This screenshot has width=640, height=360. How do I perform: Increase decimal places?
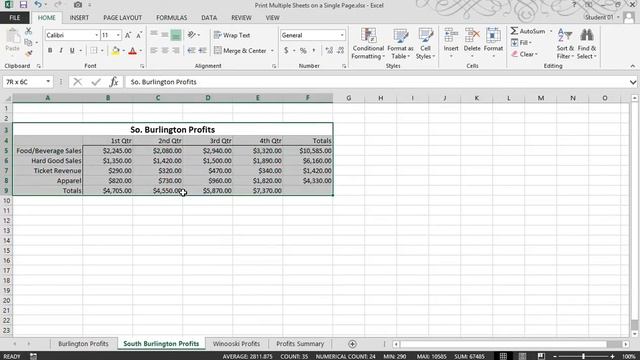coord(329,51)
